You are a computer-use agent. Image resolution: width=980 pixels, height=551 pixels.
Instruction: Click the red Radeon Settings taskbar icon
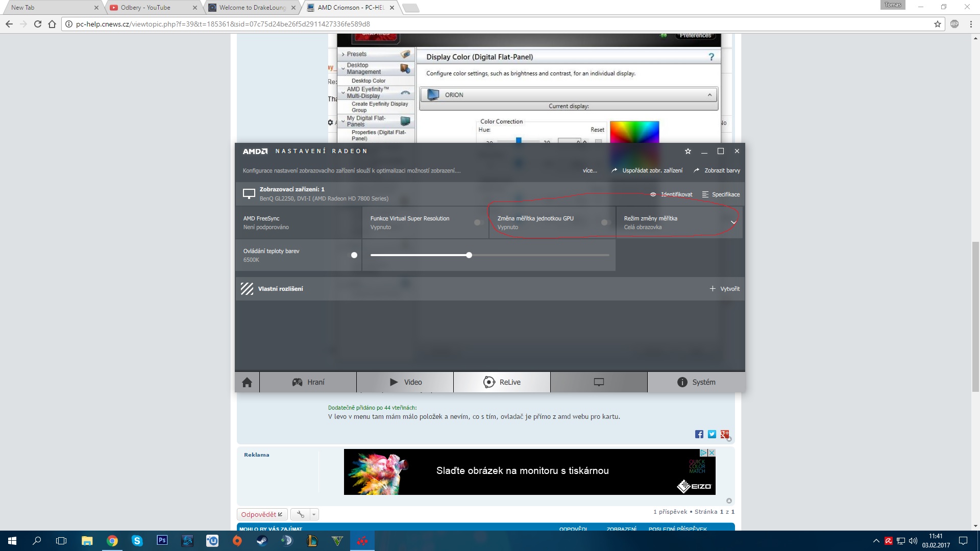click(362, 541)
